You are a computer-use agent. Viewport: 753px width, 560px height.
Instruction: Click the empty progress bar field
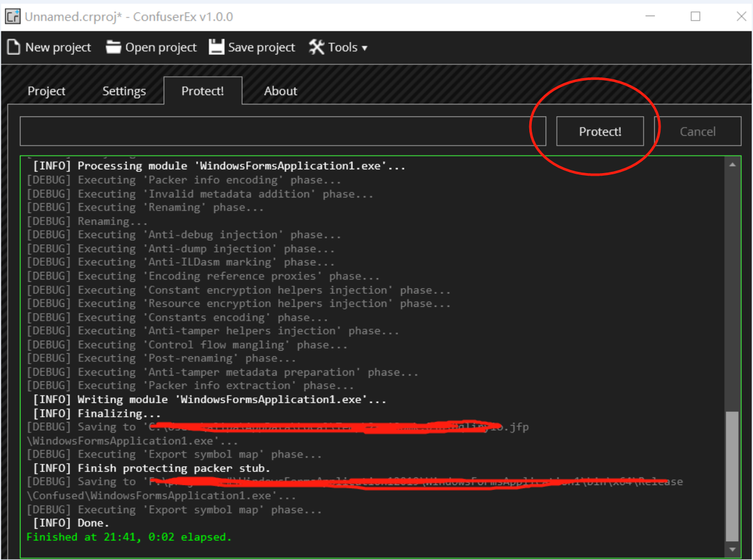282,131
